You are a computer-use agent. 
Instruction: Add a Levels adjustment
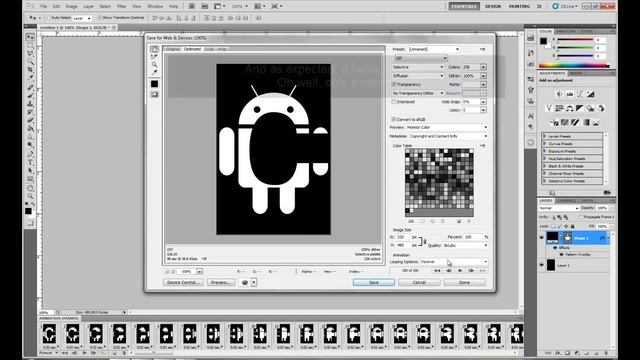[x=570, y=94]
